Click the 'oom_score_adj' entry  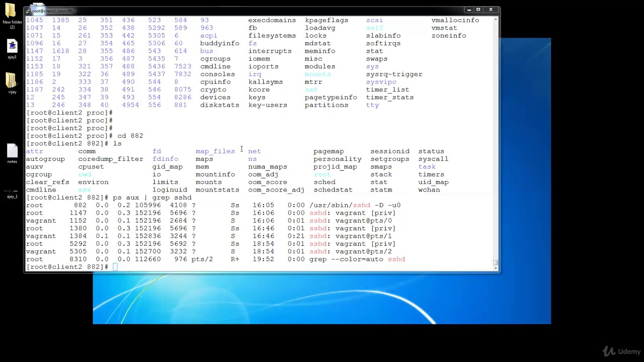(276, 190)
